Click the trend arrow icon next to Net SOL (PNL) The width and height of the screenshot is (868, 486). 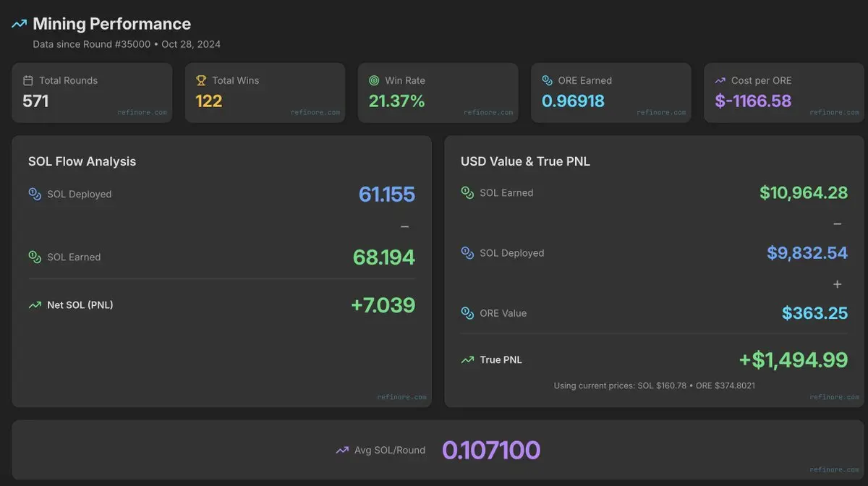pos(35,305)
